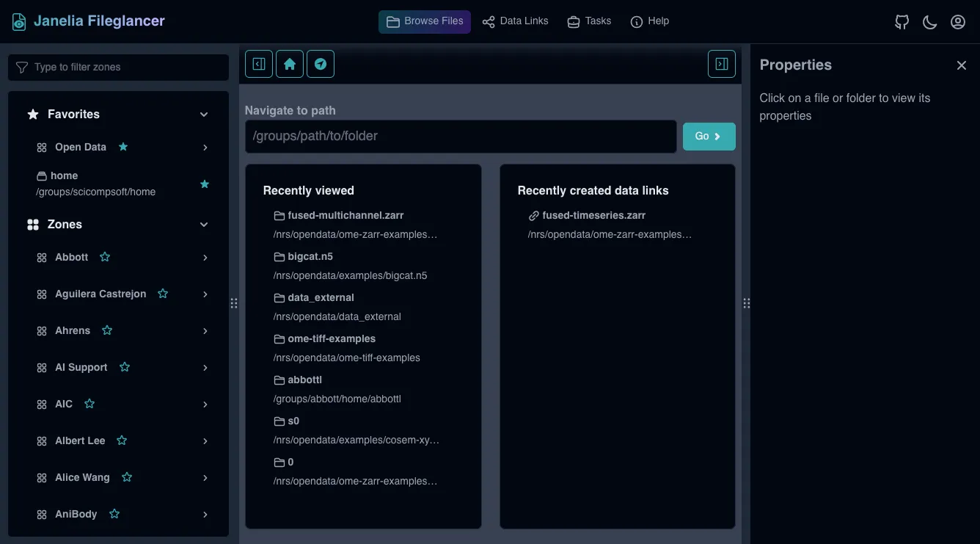The image size is (980, 544).
Task: Open the GitHub repository icon
Action: point(902,22)
